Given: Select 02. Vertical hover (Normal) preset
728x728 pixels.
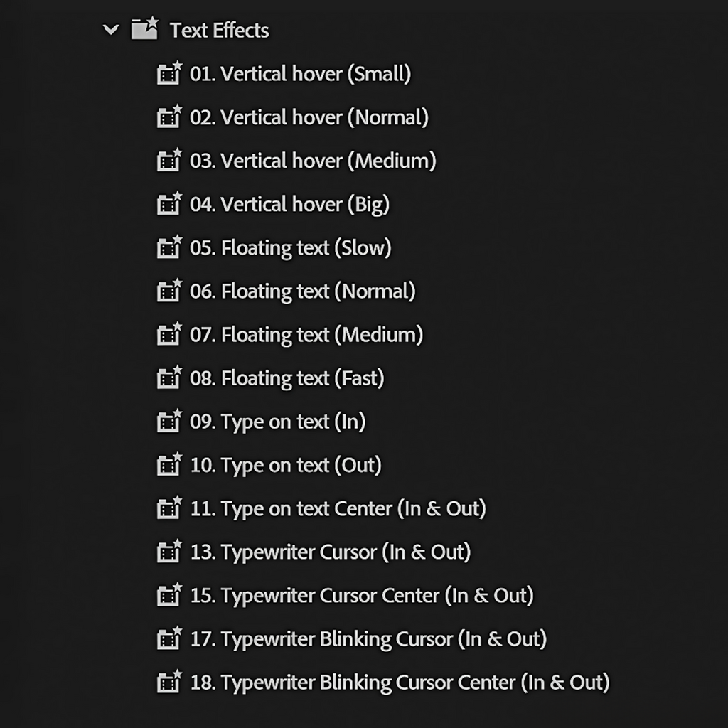Looking at the screenshot, I should click(x=309, y=117).
